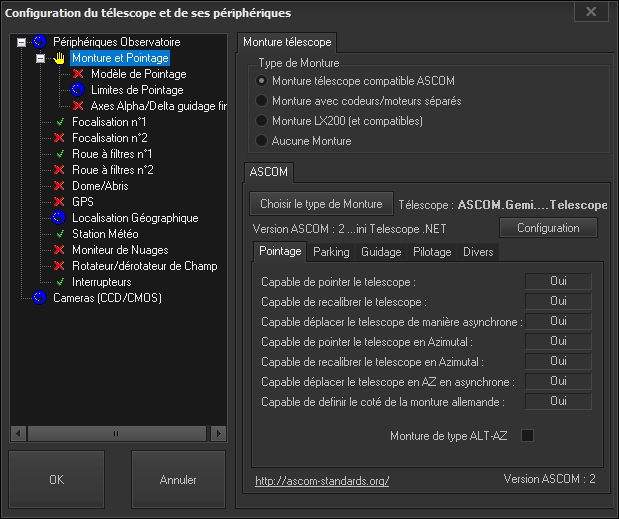Click the blue icon beside Cameras (CCD/CMOS)

click(x=40, y=298)
